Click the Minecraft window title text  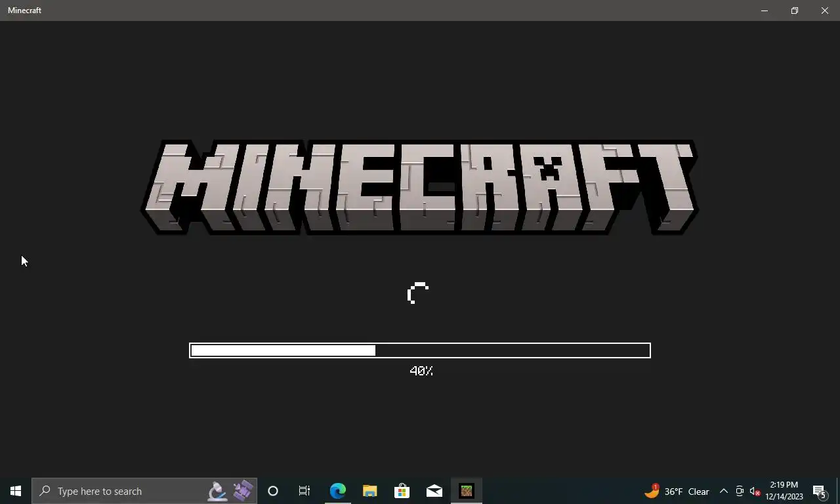pos(24,10)
